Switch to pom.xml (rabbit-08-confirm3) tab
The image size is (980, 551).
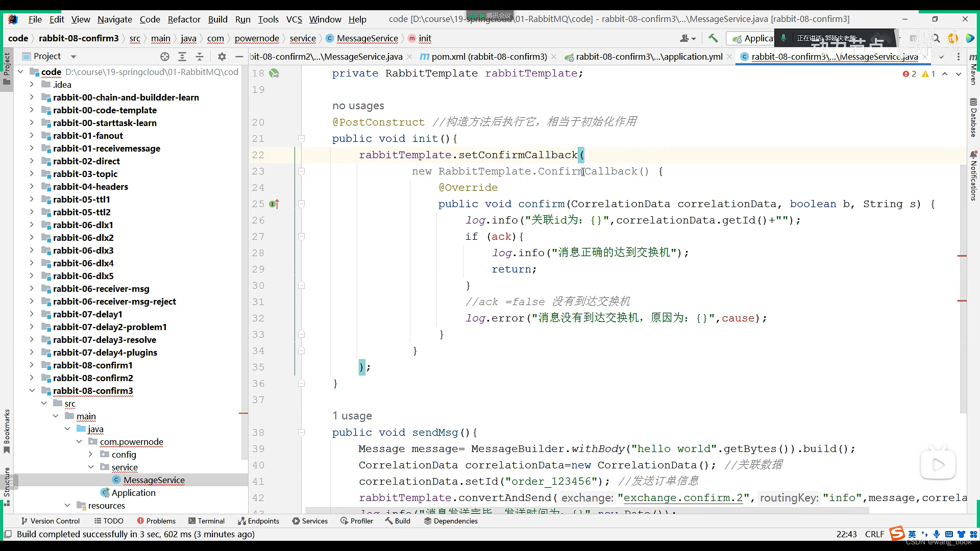[488, 57]
